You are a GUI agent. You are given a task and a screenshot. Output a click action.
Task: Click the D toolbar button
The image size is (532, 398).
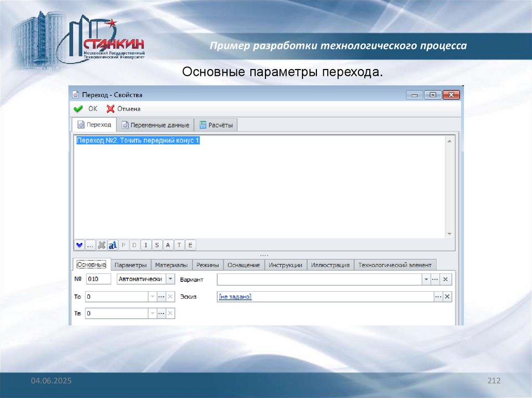click(135, 245)
